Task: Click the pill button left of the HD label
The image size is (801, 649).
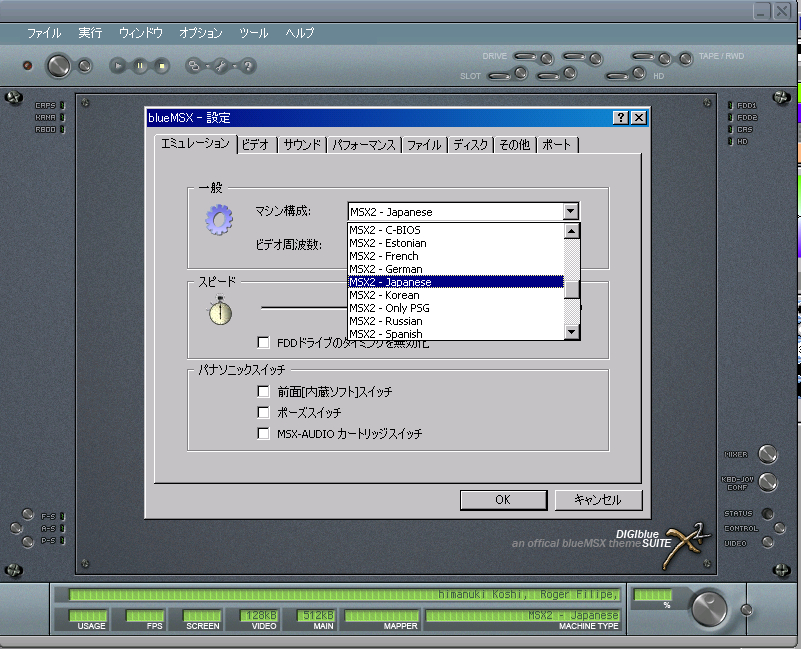Action: pyautogui.click(x=618, y=76)
